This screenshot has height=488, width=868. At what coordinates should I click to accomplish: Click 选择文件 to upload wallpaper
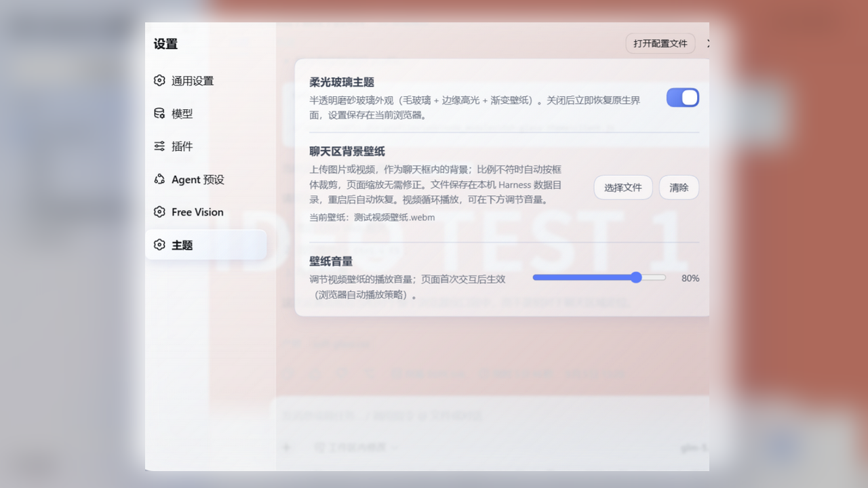[623, 188]
